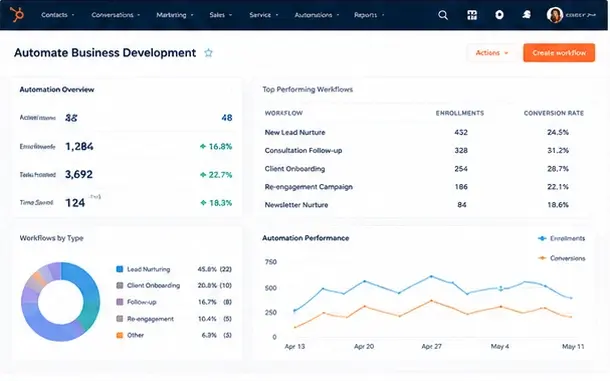The image size is (610, 381).
Task: Click the workflows by type donut chart
Action: 61,302
